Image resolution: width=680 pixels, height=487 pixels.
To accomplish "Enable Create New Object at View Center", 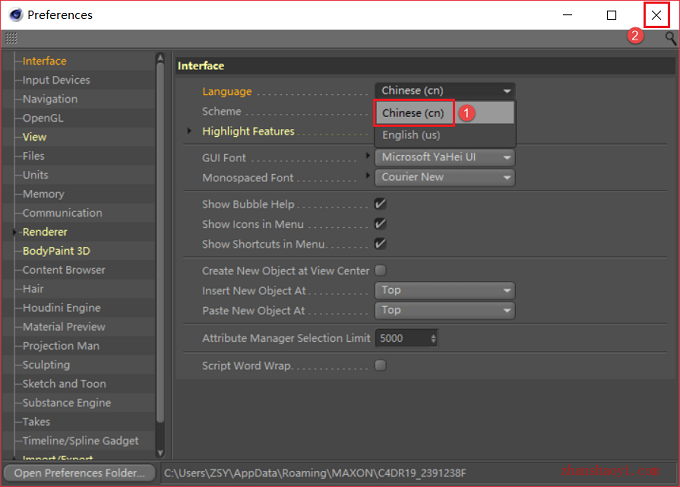I will 380,271.
